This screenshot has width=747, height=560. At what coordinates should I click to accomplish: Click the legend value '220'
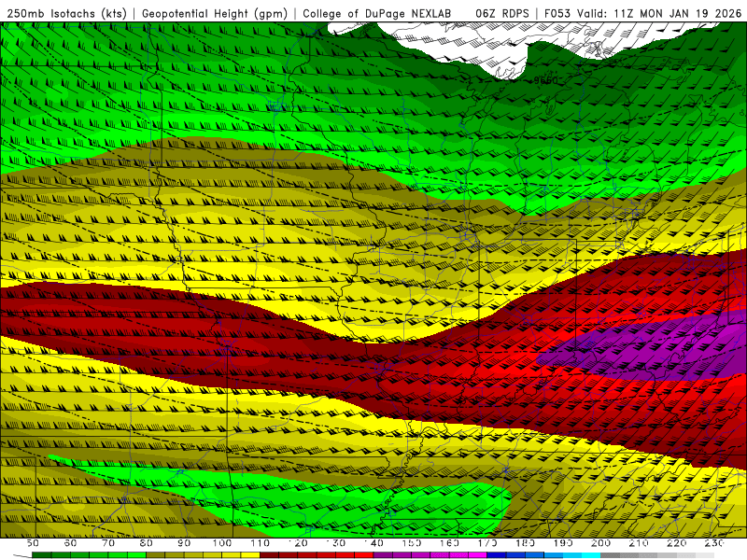tap(677, 543)
